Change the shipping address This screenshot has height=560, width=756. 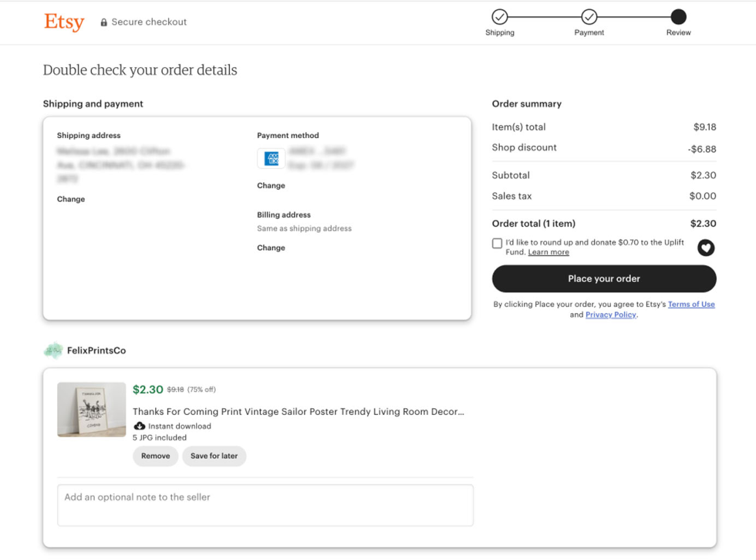71,199
